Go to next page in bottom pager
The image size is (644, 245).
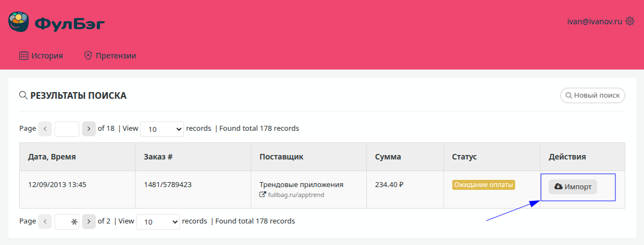(x=89, y=222)
